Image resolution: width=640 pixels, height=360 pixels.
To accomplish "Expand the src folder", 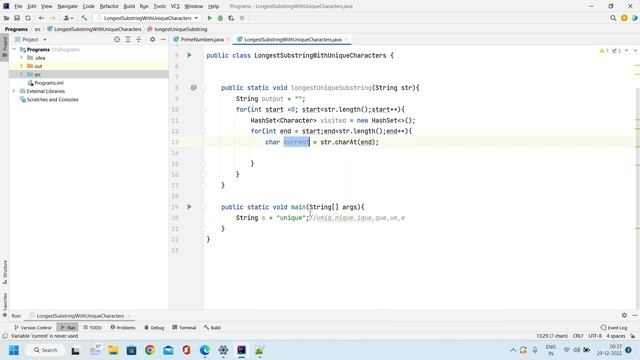I will 22,74.
